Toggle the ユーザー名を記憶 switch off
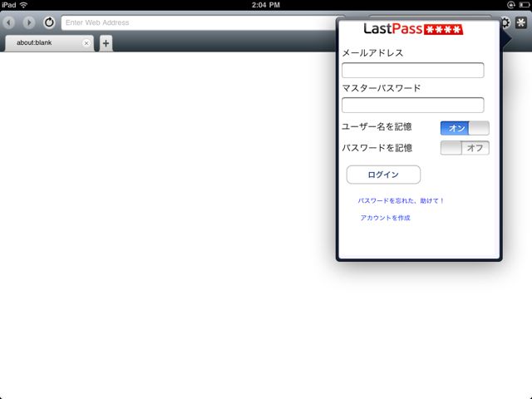Viewport: 532px width, 399px height. pyautogui.click(x=465, y=128)
